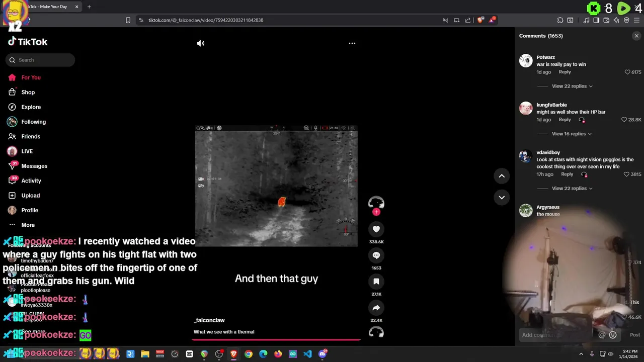Reply to Potwarz's comment

point(565,72)
